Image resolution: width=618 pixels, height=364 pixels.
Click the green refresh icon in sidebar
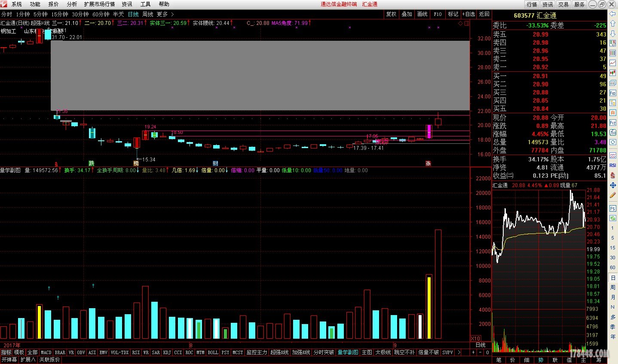pyautogui.click(x=613, y=218)
